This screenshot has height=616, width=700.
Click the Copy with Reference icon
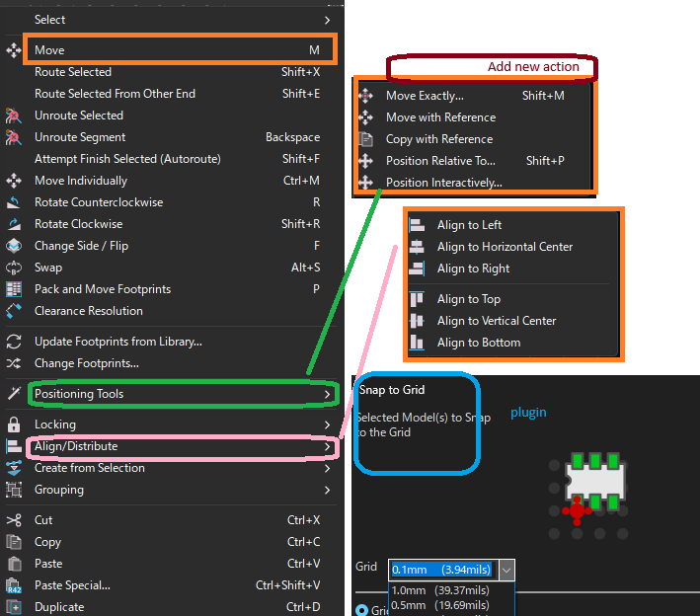(x=366, y=139)
